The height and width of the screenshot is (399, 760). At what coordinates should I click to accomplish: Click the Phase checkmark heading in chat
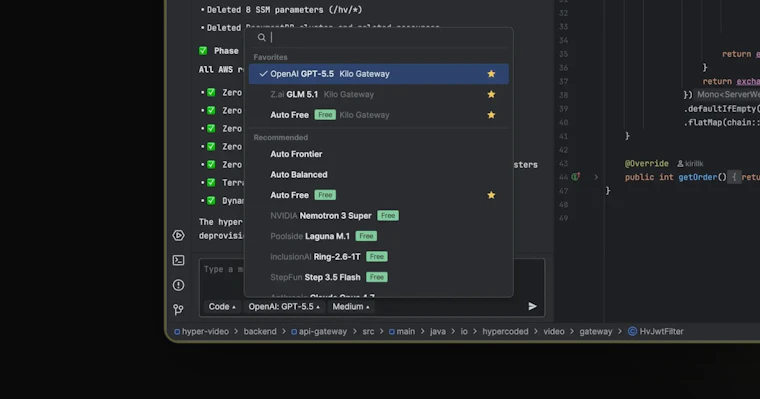tap(219, 51)
